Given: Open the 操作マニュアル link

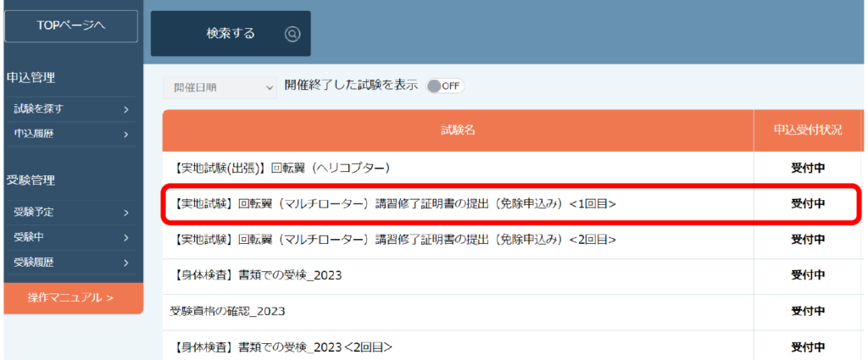Looking at the screenshot, I should (71, 297).
